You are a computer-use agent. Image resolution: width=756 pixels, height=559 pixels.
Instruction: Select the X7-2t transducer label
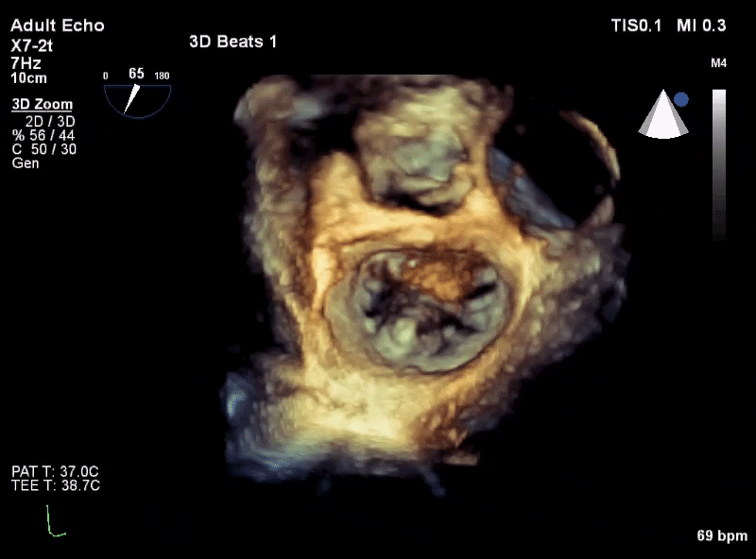[32, 45]
